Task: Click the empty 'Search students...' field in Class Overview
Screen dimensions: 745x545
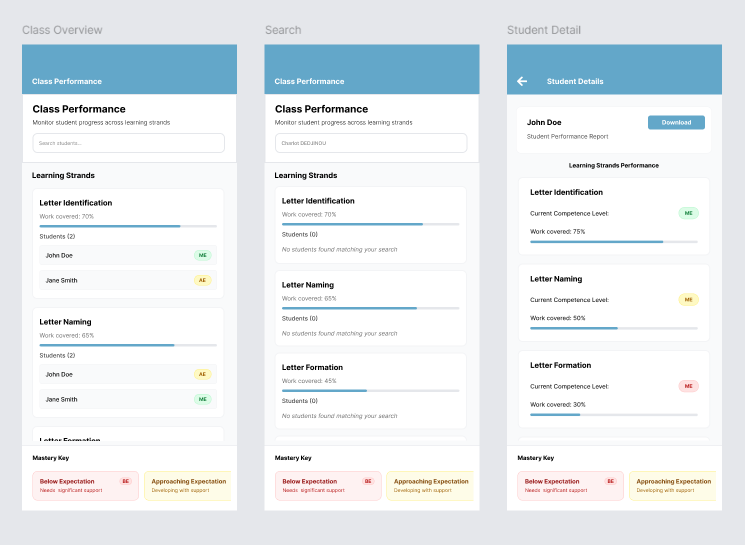Action: pyautogui.click(x=129, y=143)
